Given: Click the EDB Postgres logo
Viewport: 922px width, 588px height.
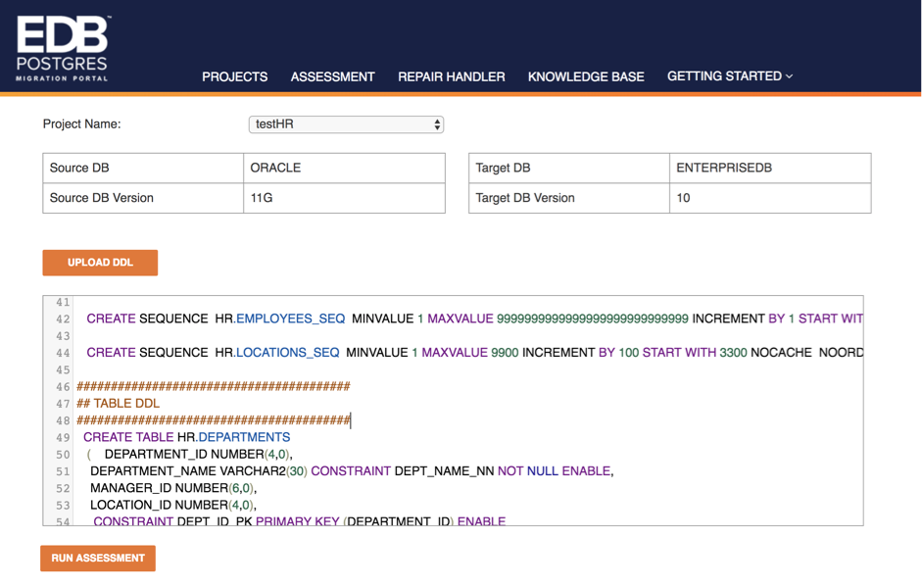Looking at the screenshot, I should [63, 48].
